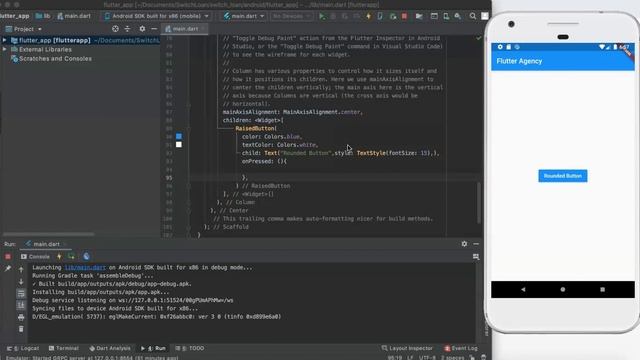Open Layout Inspector from status bar

point(407,348)
